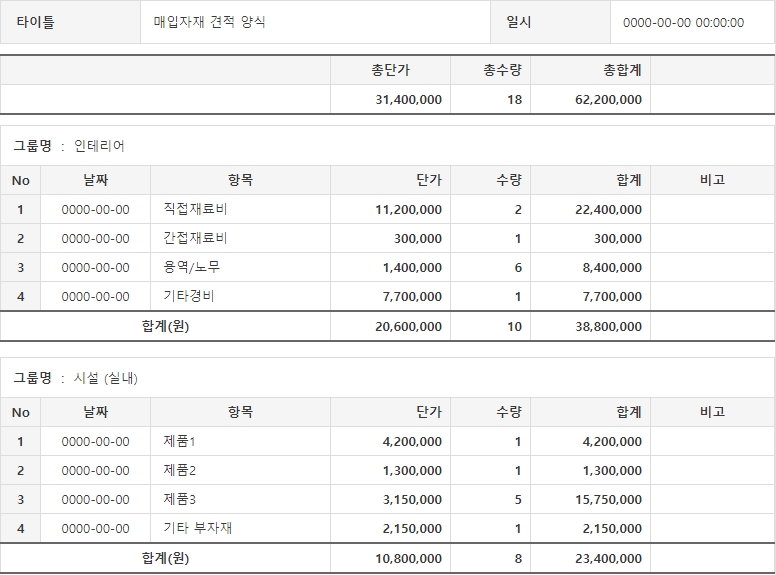
Task: Click the 기타 부자재 sum 2,150,000
Action: click(x=612, y=528)
